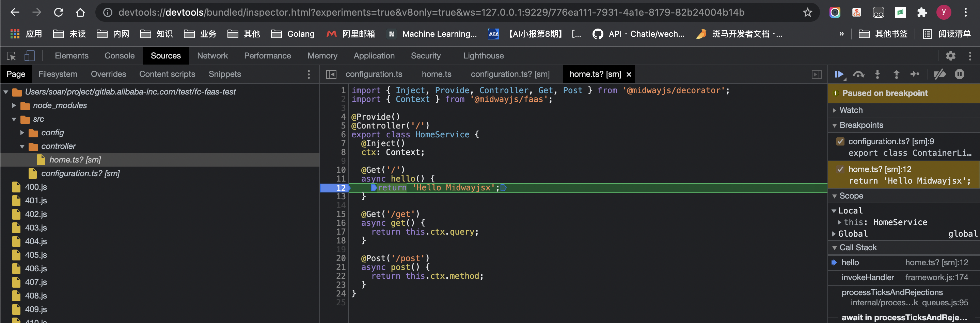
Task: Open navigator more options menu
Action: pyautogui.click(x=309, y=74)
